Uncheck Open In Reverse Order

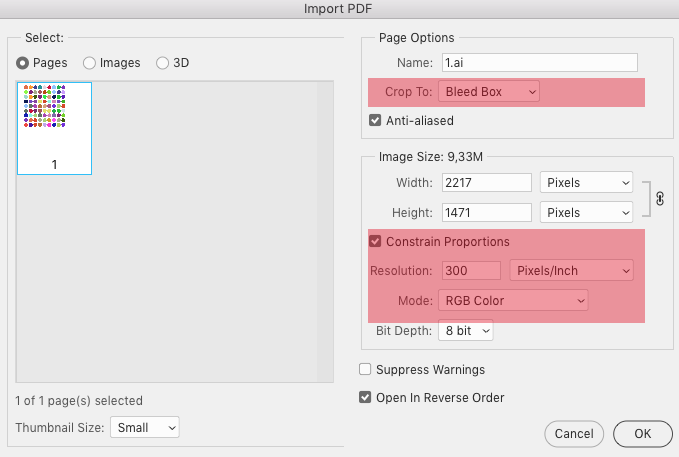click(366, 397)
